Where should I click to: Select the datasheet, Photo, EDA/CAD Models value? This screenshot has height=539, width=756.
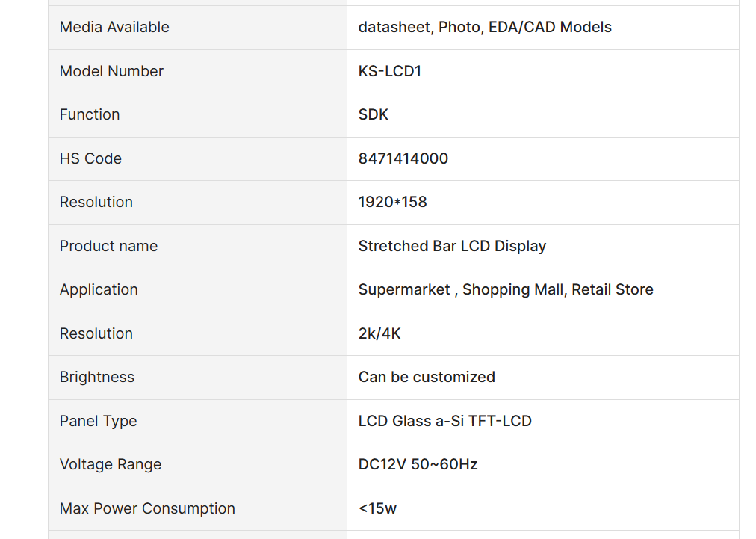tap(485, 28)
